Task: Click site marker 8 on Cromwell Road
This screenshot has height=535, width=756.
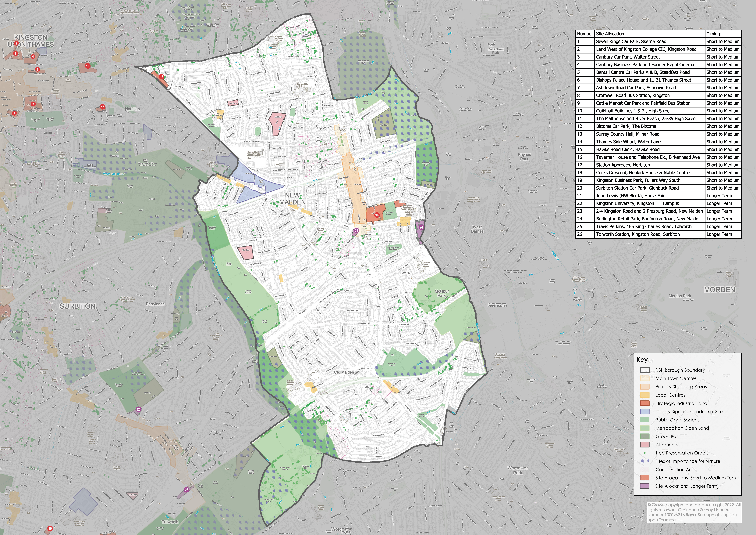Action: [x=37, y=69]
